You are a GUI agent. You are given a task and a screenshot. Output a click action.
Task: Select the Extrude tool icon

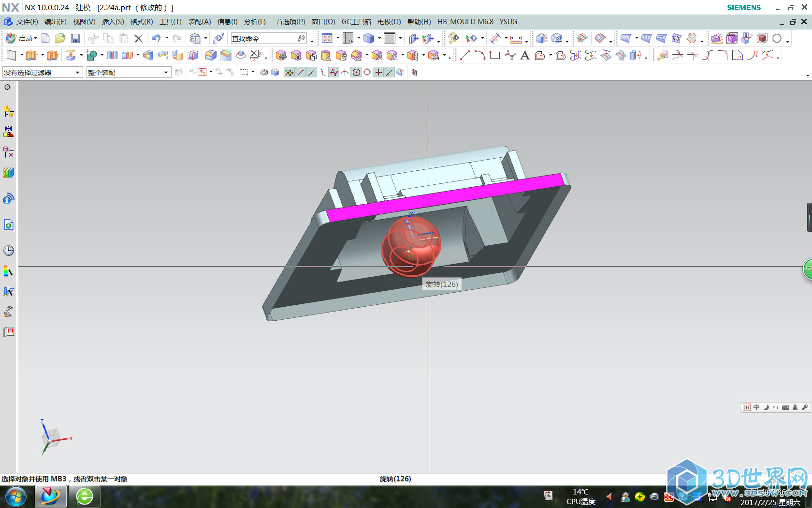point(31,55)
